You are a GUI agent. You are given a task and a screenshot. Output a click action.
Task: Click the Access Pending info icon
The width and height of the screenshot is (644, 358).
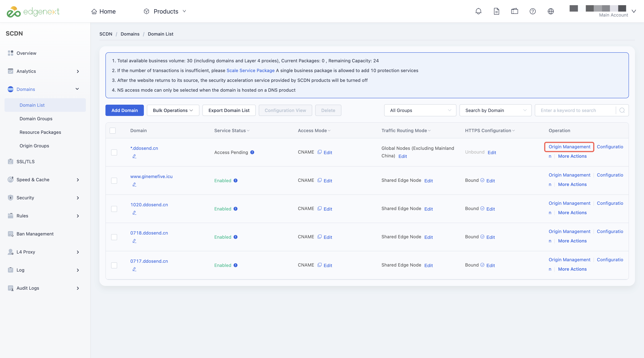pos(252,152)
